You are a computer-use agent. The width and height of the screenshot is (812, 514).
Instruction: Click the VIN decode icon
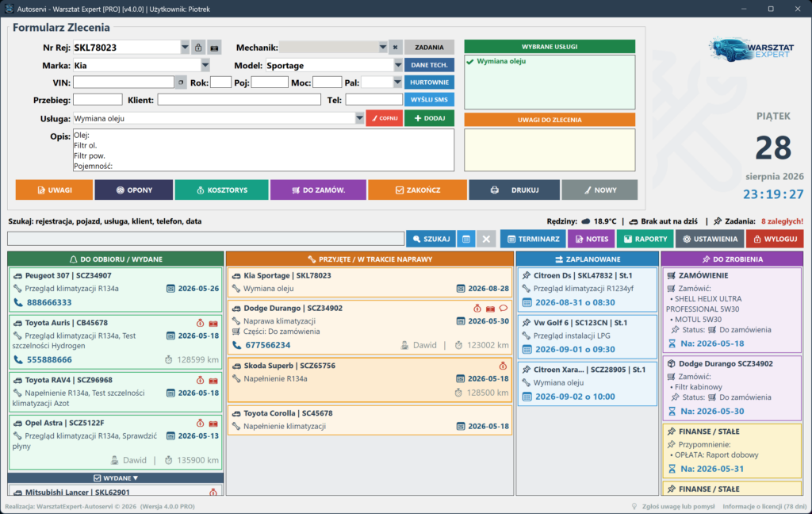click(x=181, y=82)
